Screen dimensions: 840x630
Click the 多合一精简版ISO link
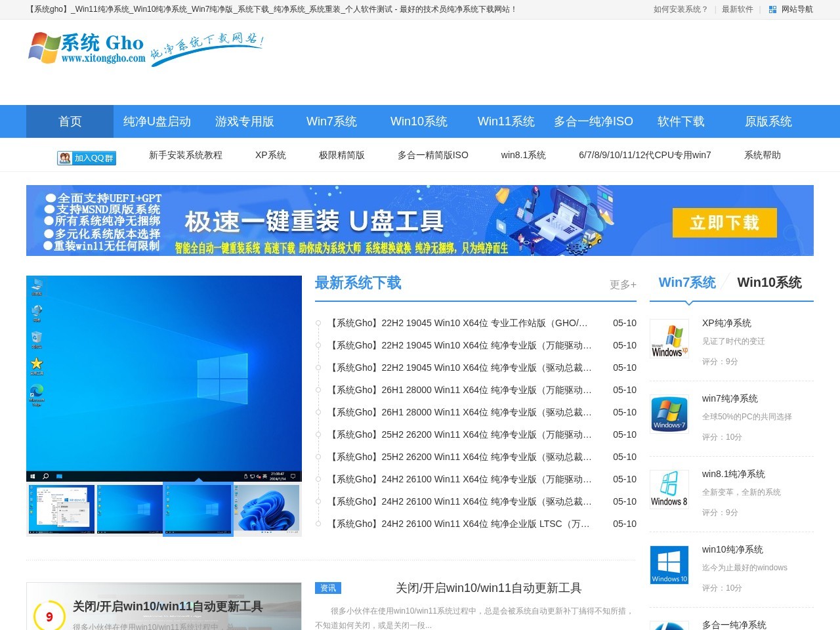pyautogui.click(x=433, y=155)
